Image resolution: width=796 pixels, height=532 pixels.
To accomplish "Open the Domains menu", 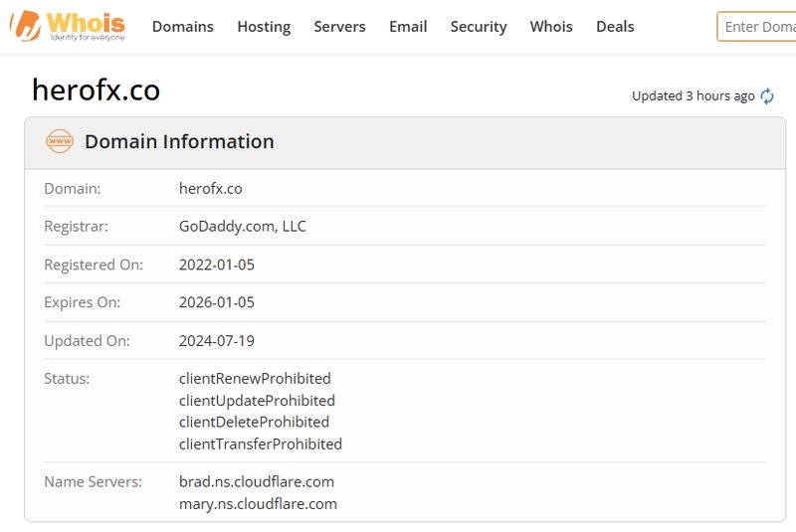I will pyautogui.click(x=183, y=27).
